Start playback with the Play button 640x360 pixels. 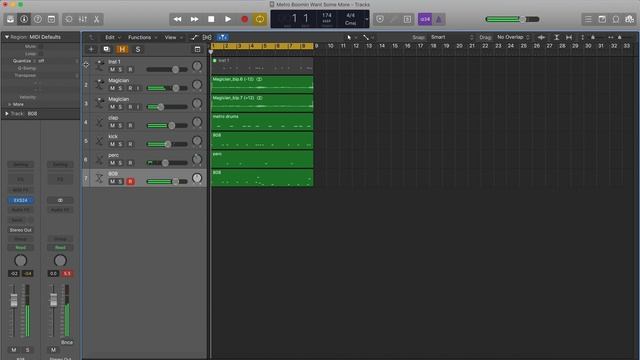228,19
